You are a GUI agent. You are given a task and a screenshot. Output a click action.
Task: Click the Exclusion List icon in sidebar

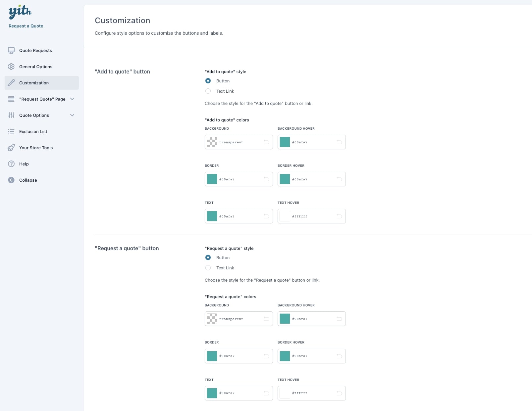(11, 131)
